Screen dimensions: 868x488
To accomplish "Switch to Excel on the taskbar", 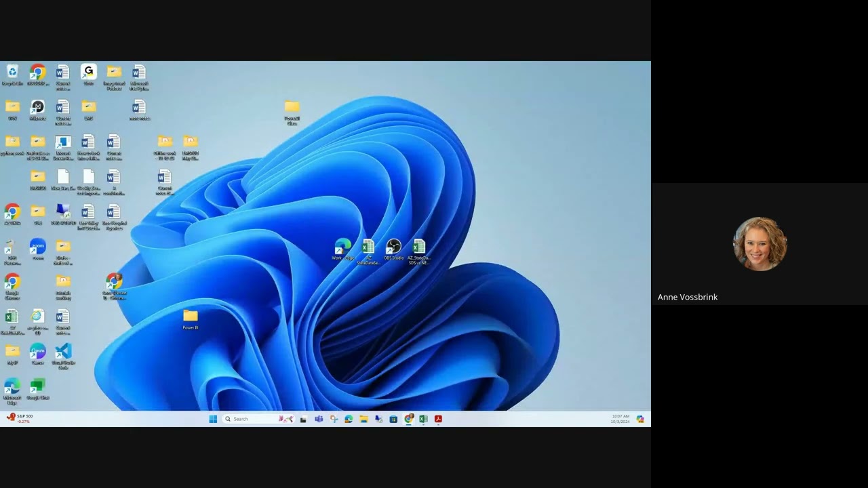I will tap(423, 419).
